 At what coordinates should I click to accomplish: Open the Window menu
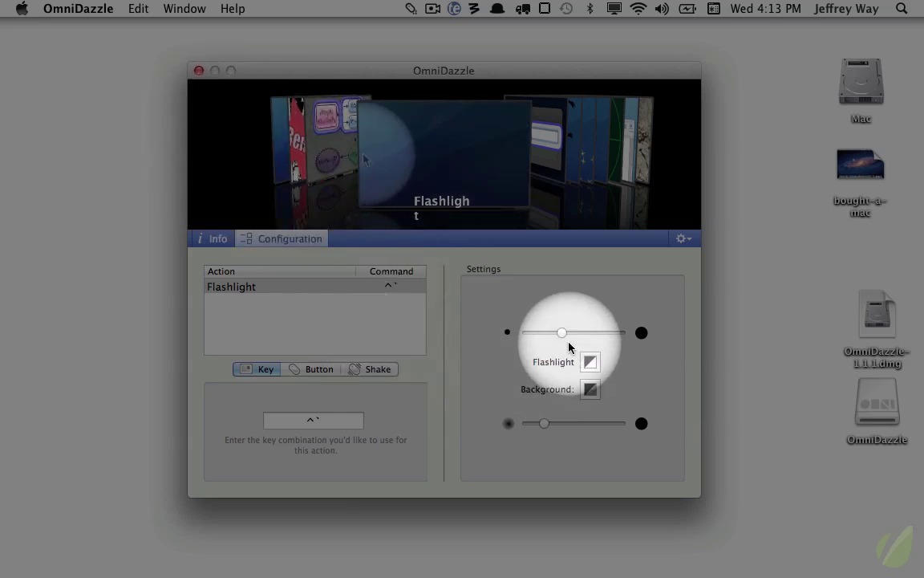click(x=184, y=9)
